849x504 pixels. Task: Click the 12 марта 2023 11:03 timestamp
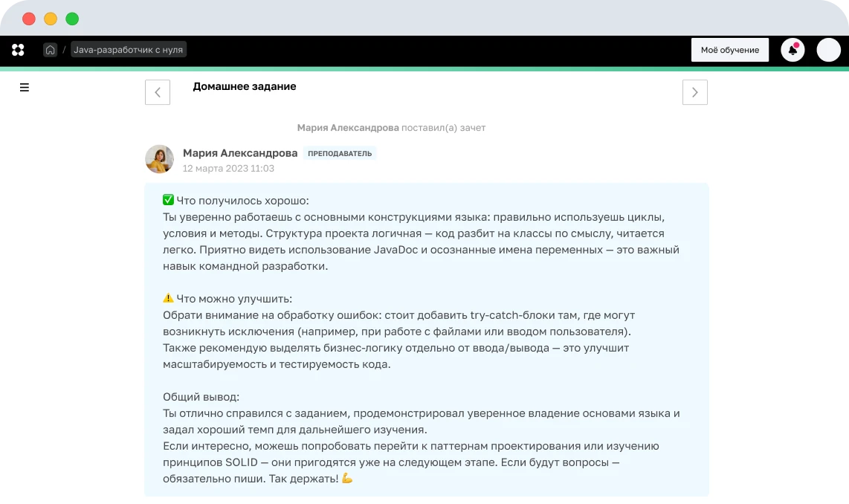point(228,169)
